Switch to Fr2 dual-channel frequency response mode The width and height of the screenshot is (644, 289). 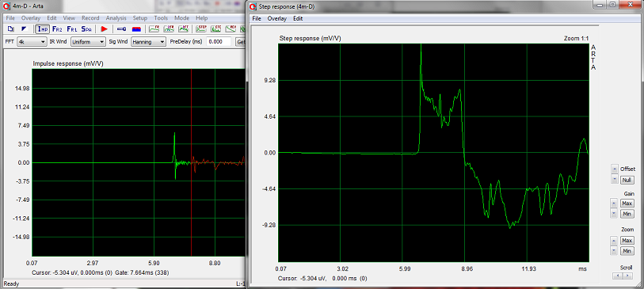(58, 29)
